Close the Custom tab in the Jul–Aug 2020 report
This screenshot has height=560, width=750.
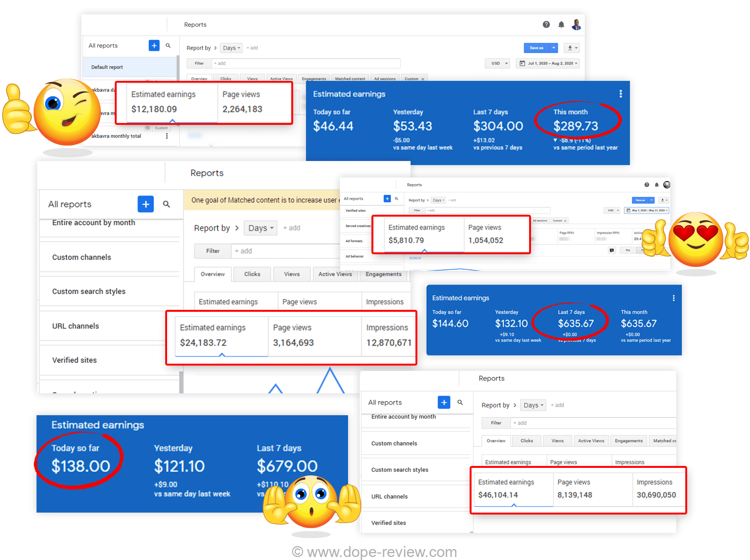click(x=423, y=79)
